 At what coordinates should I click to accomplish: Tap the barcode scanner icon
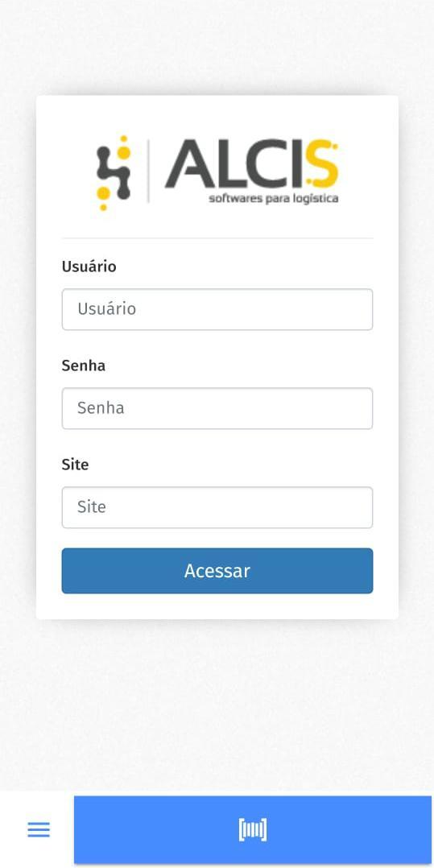point(253,830)
